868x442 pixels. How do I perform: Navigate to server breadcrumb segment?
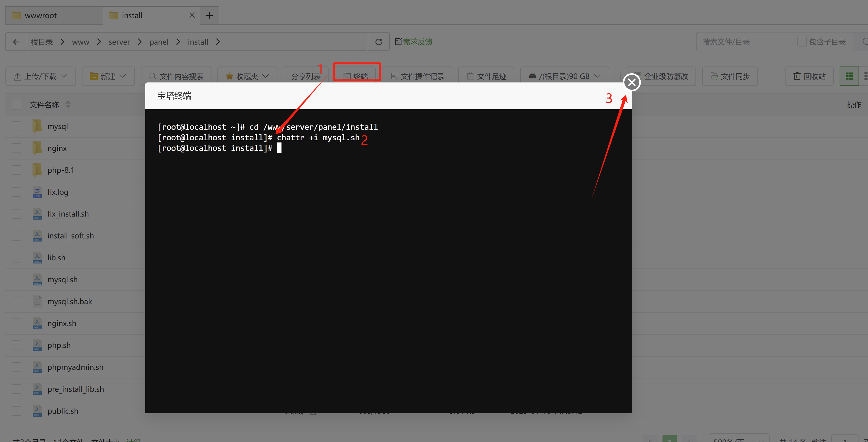point(119,42)
